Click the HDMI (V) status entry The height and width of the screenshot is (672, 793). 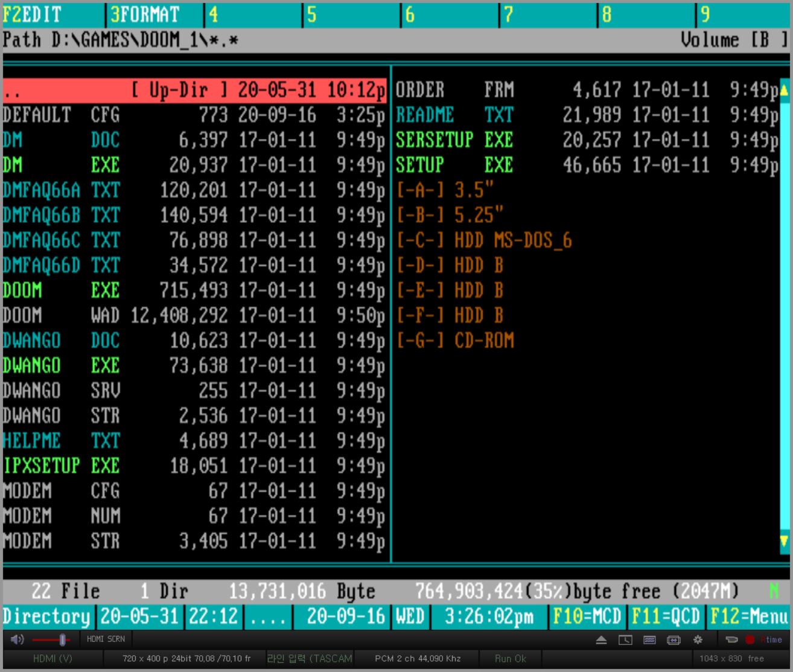(x=53, y=659)
